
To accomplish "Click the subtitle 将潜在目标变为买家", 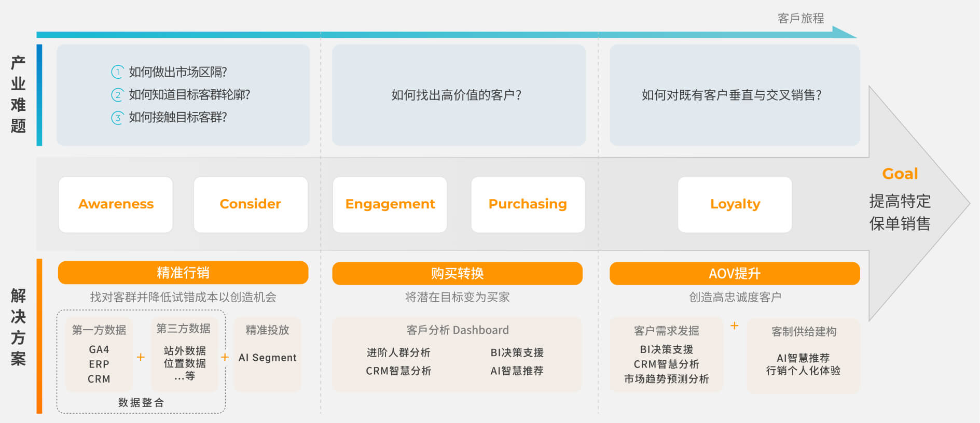I will pos(457,297).
